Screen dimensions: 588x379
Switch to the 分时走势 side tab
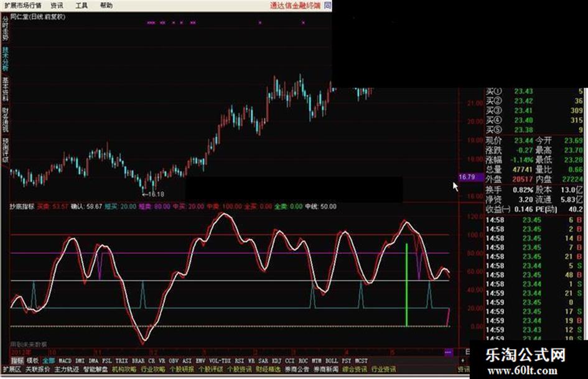tap(5, 29)
